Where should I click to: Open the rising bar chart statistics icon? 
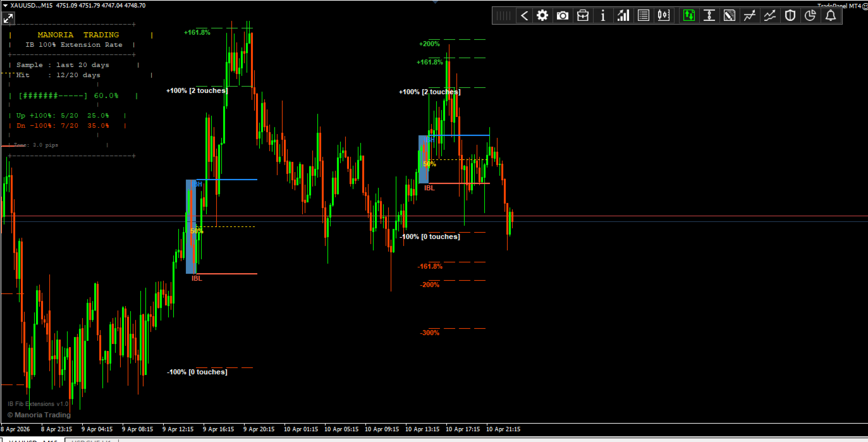[x=623, y=16]
